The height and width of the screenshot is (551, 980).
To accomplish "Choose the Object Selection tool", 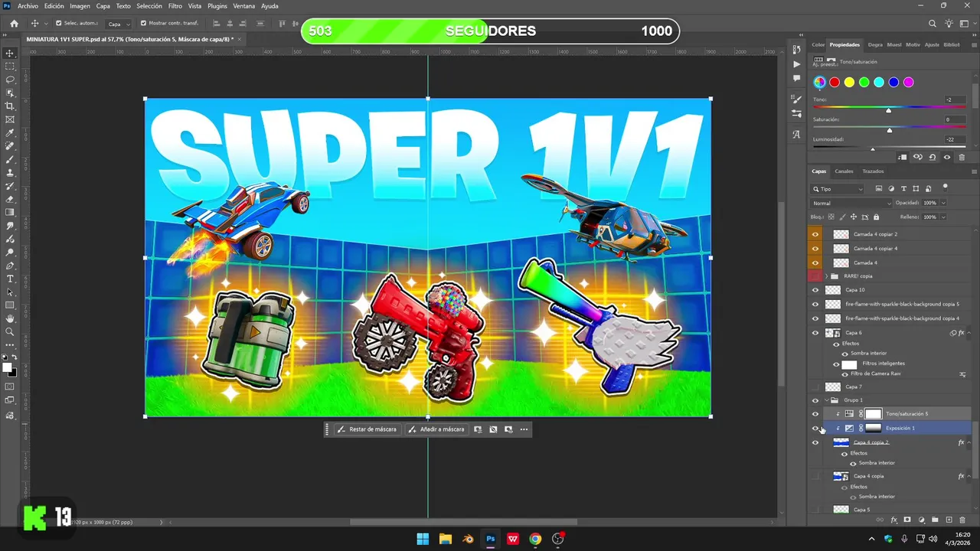I will [x=10, y=93].
